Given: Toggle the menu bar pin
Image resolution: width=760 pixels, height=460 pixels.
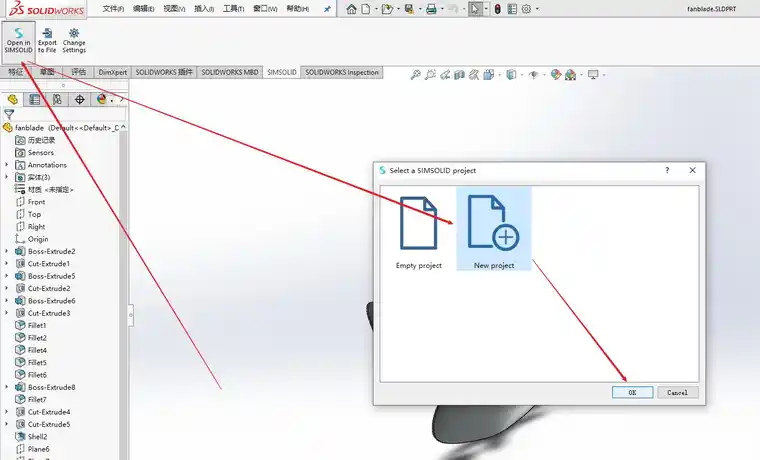Looking at the screenshot, I should click(327, 9).
